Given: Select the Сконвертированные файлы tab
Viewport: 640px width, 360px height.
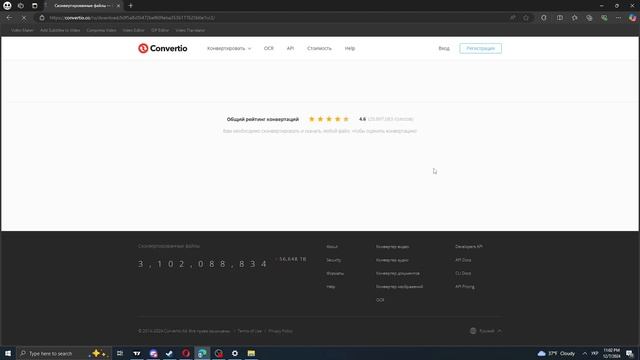Looking at the screenshot, I should click(x=82, y=6).
